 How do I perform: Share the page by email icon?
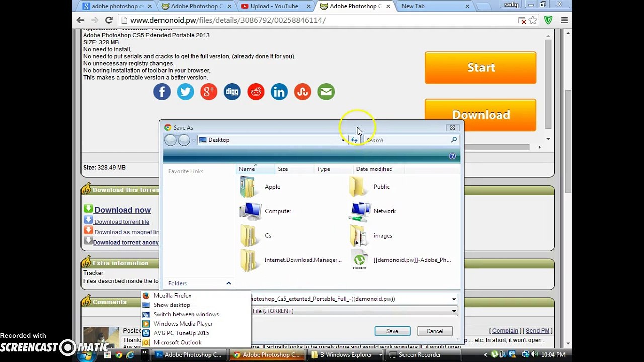(326, 92)
